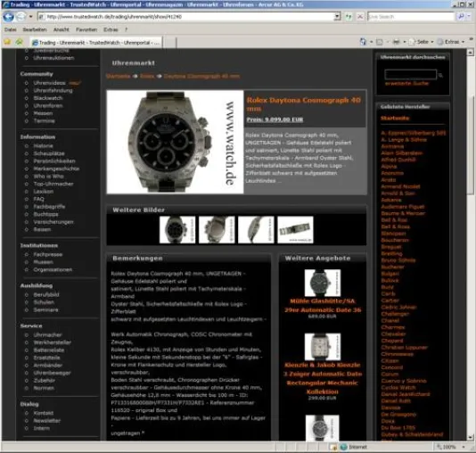Open the Audemars Piguet manufacturer link
476x453 pixels.
tap(403, 207)
